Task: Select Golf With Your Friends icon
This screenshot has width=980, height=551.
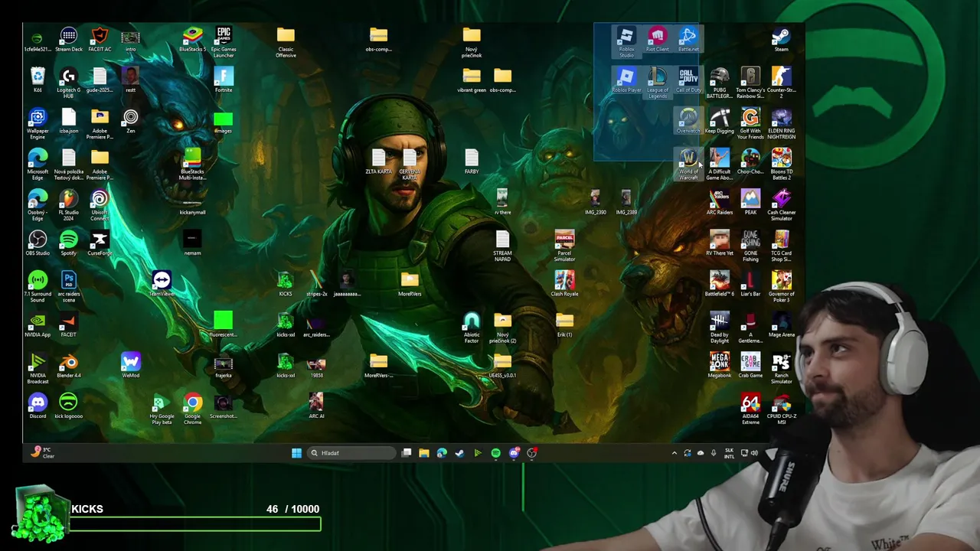Action: click(x=750, y=124)
